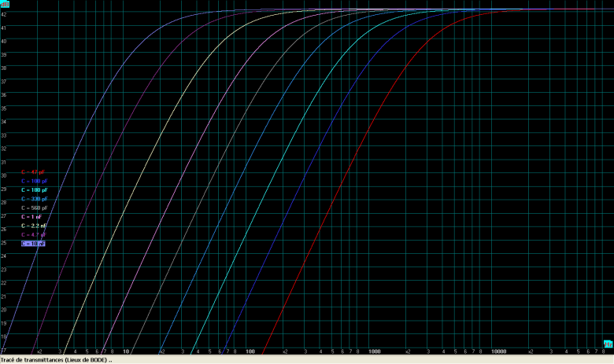Click the 30 label on the dB axis

[x=4, y=175]
